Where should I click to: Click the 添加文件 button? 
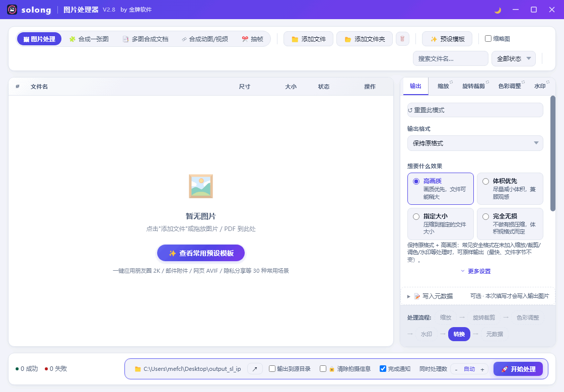point(308,39)
